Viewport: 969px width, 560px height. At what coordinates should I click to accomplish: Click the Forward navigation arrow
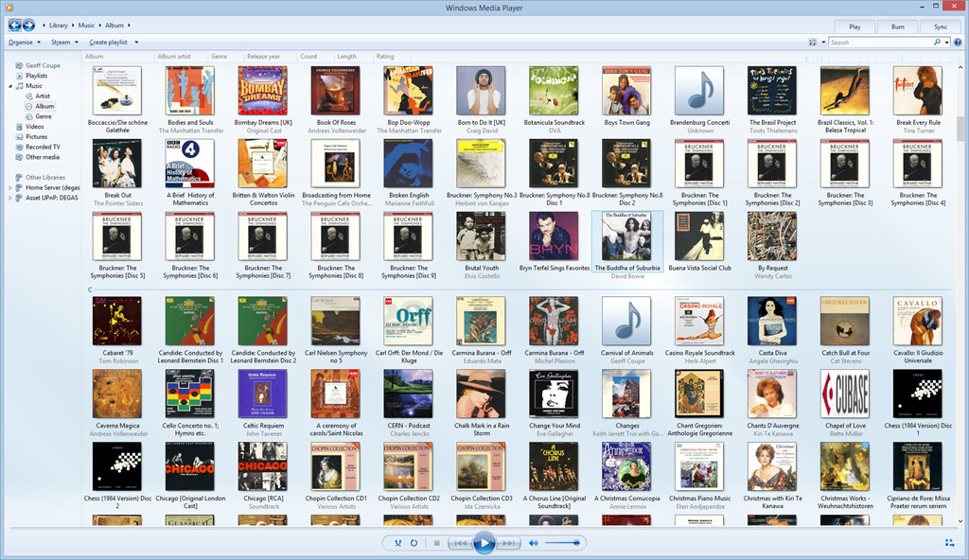29,25
